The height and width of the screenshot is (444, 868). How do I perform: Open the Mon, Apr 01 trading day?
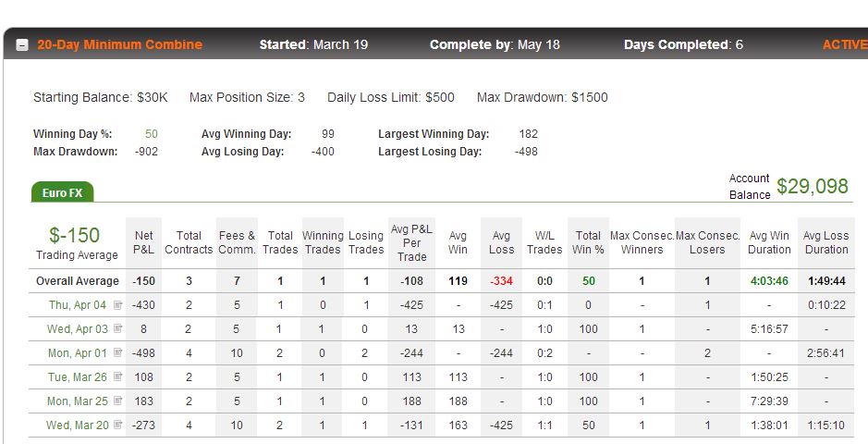click(78, 352)
